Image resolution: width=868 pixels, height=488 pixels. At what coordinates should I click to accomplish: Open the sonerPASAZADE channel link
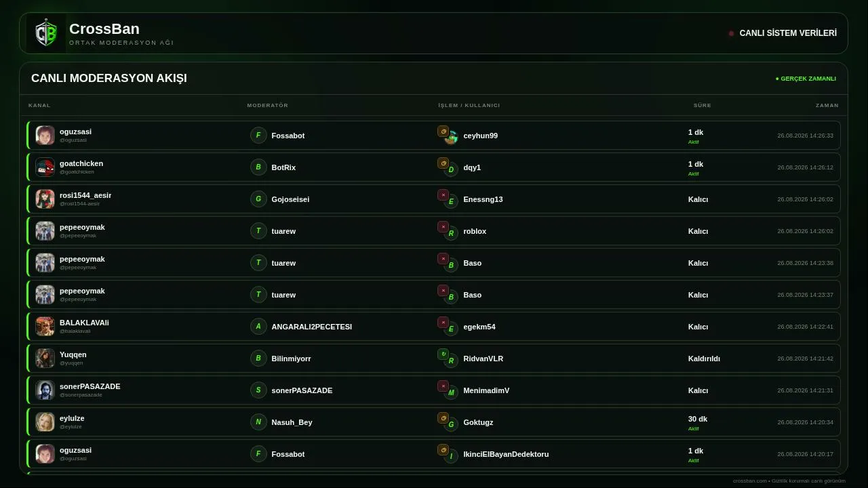[90, 386]
